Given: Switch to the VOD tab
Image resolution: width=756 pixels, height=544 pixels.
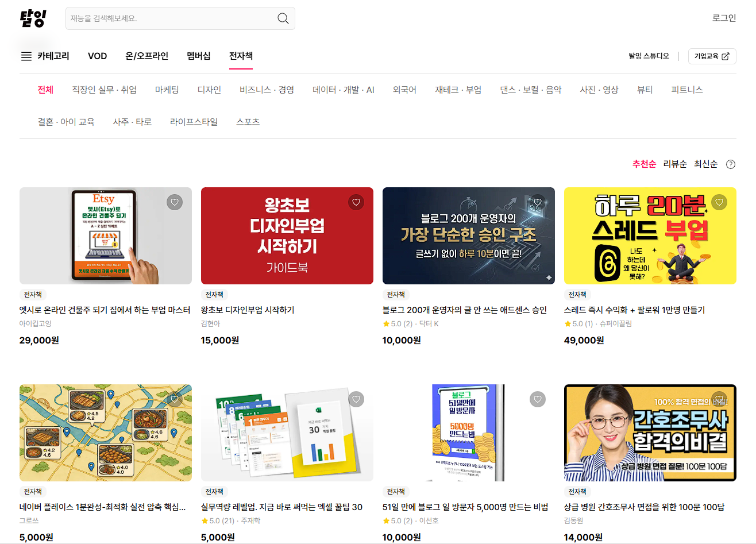Looking at the screenshot, I should 97,56.
